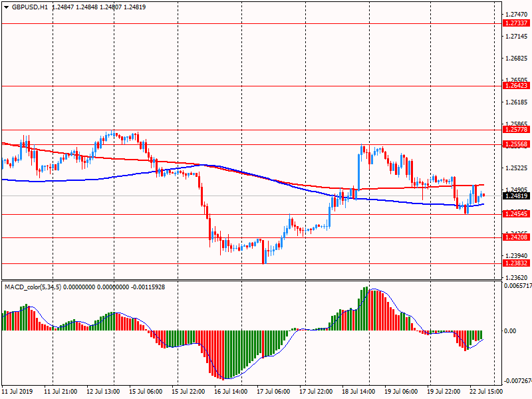Select the 19 Jul 22:00 time axis label

tap(444, 392)
